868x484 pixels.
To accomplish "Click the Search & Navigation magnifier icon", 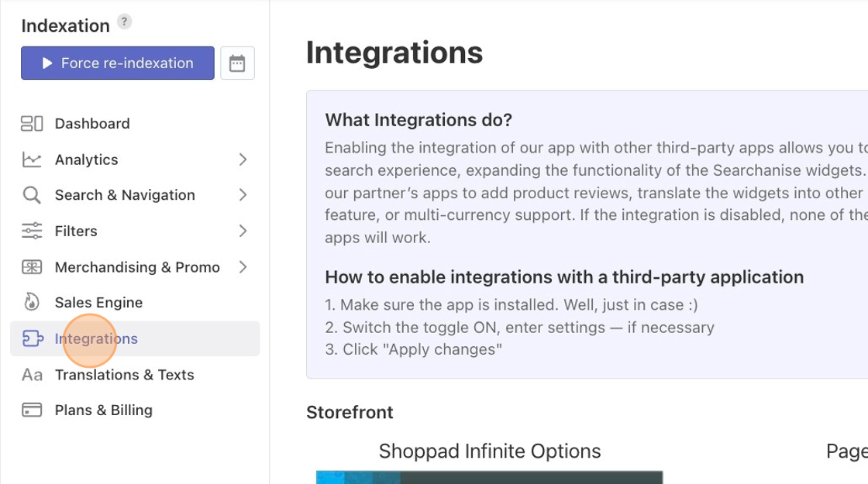I will (x=32, y=195).
